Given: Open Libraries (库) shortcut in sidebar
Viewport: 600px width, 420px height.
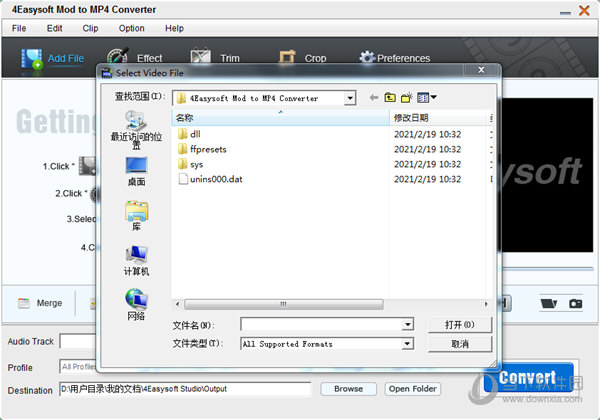Looking at the screenshot, I should point(136,216).
